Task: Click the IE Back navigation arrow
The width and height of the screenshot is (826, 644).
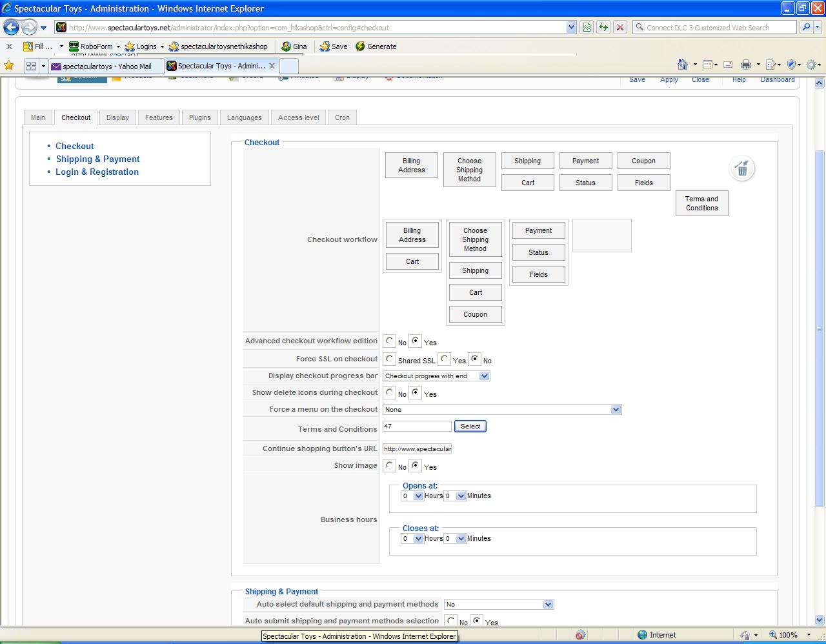Action: pyautogui.click(x=11, y=27)
